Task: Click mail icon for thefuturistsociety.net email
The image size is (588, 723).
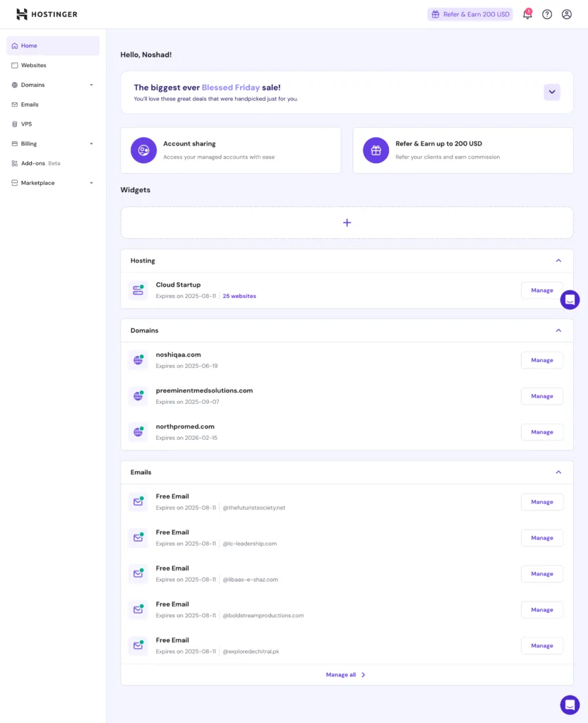Action: 138,502
